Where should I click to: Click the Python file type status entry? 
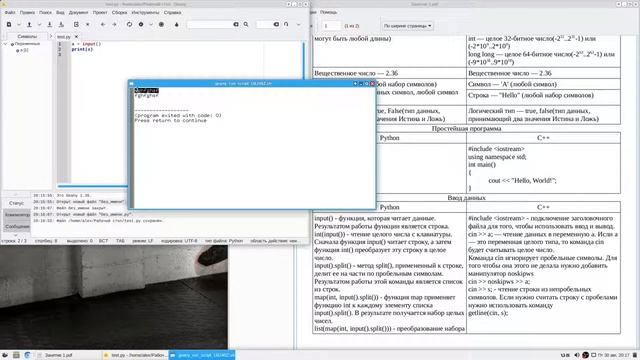224,241
